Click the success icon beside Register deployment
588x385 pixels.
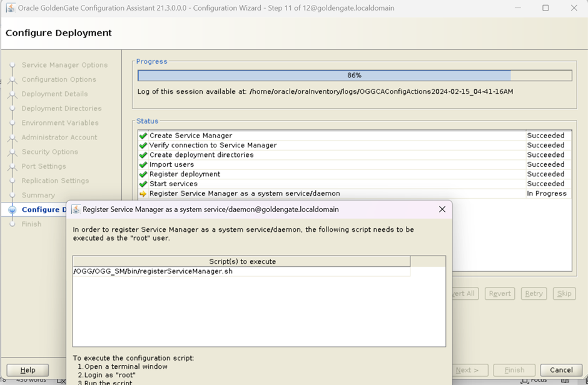(143, 174)
